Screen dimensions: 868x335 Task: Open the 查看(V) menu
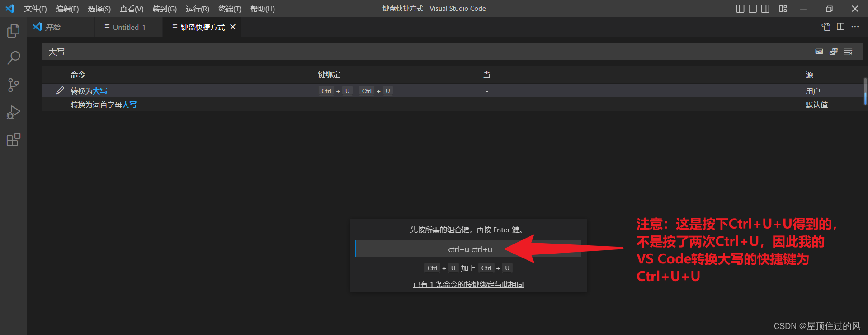tap(132, 9)
